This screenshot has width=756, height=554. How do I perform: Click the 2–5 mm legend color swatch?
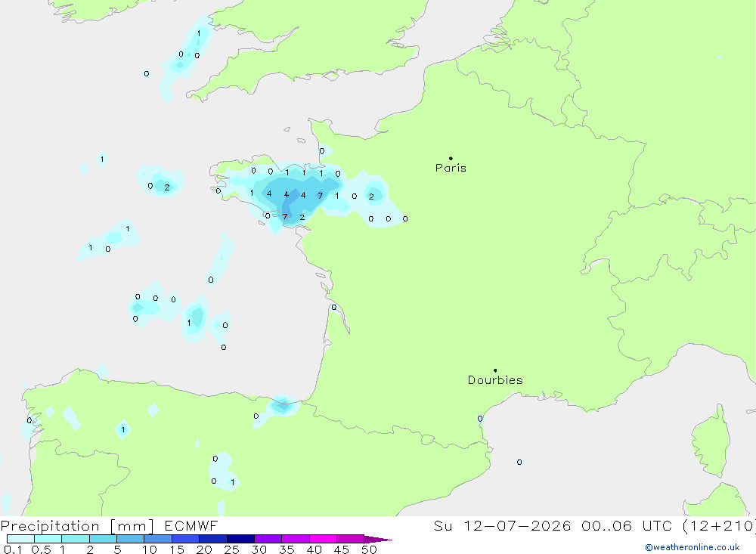(x=103, y=539)
